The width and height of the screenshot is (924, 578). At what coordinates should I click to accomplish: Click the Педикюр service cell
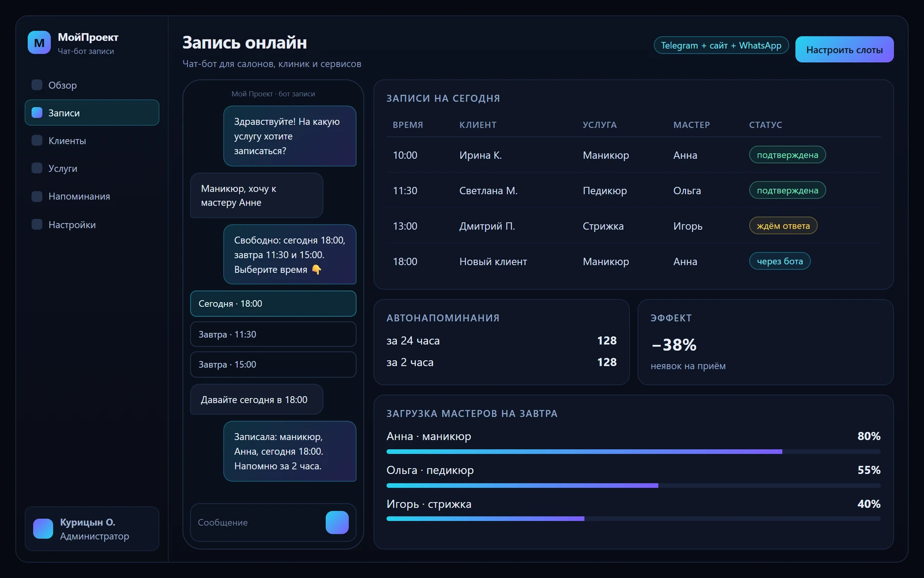coord(605,191)
